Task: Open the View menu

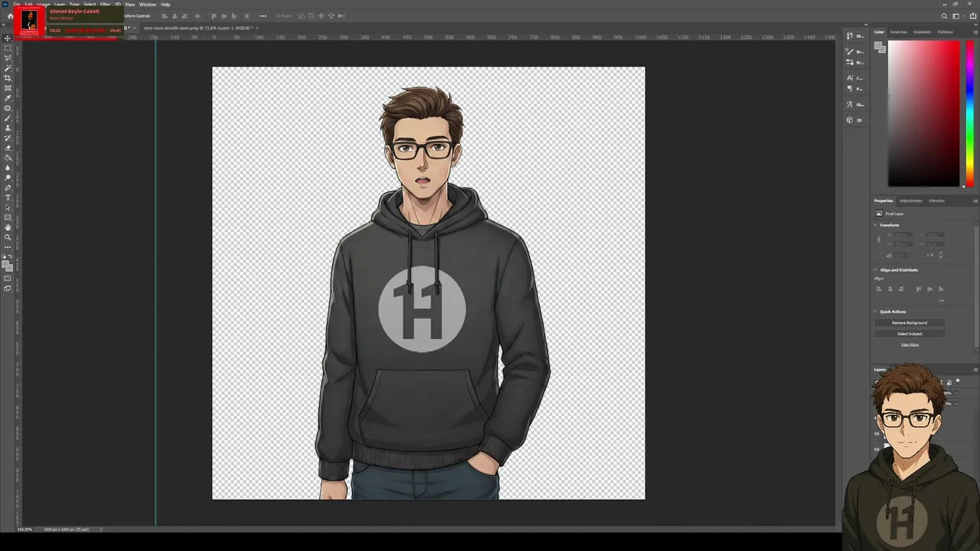Action: pos(130,5)
